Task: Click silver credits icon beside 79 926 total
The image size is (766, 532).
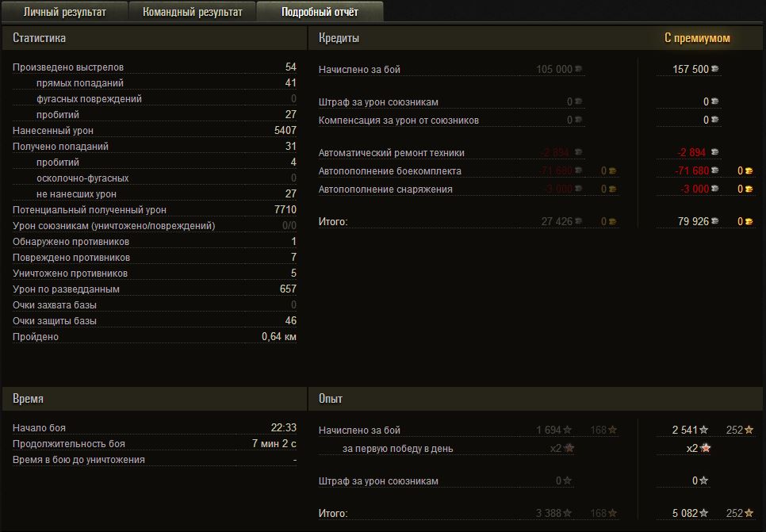Action: point(716,222)
